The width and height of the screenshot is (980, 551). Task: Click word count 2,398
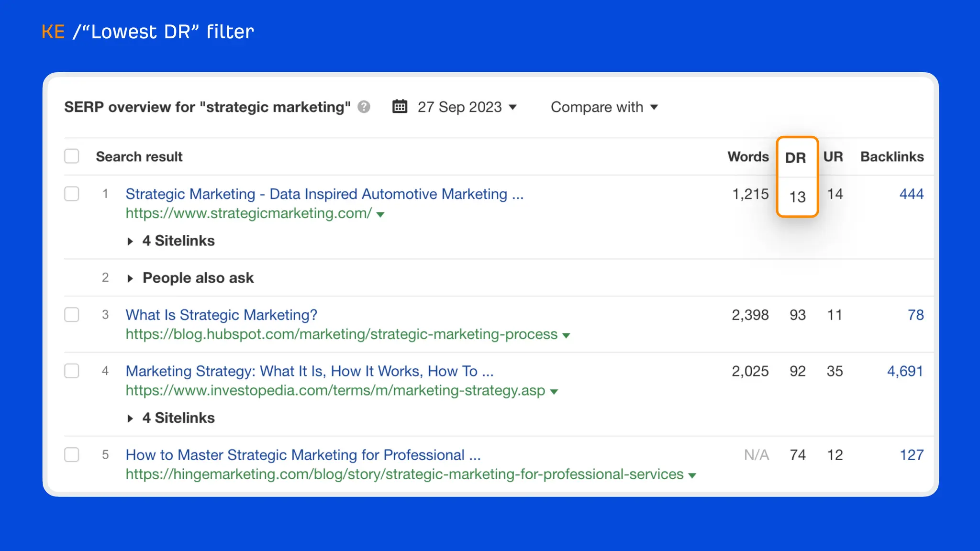click(750, 315)
